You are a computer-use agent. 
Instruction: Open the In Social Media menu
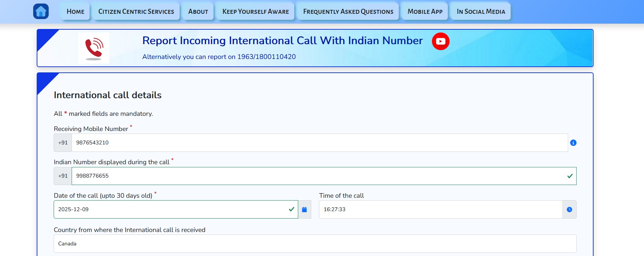(481, 11)
